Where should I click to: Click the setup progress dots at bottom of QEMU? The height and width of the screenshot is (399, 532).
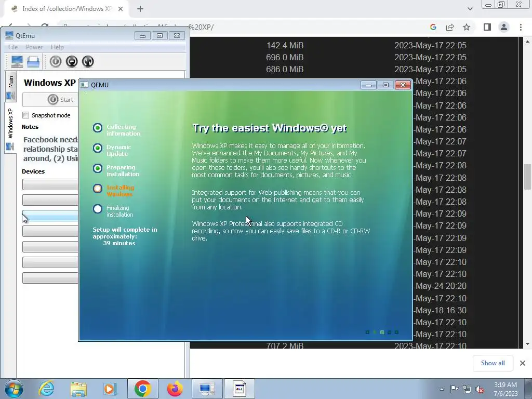pyautogui.click(x=382, y=332)
